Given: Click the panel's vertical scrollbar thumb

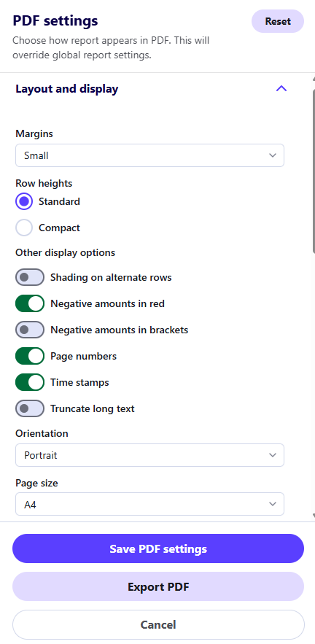Looking at the screenshot, I should [314, 168].
